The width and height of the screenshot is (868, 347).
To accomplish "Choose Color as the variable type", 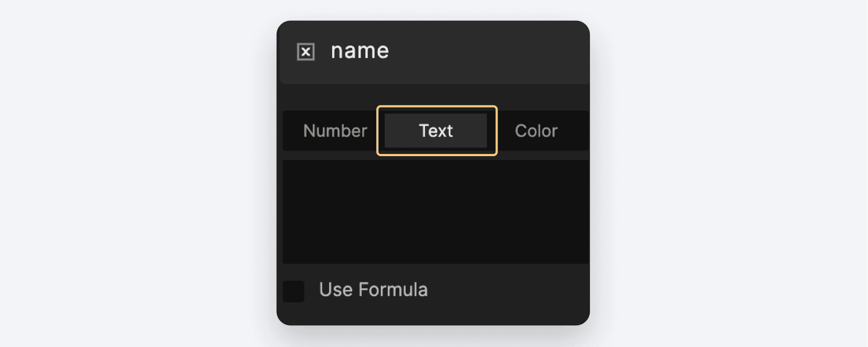I will pyautogui.click(x=537, y=131).
